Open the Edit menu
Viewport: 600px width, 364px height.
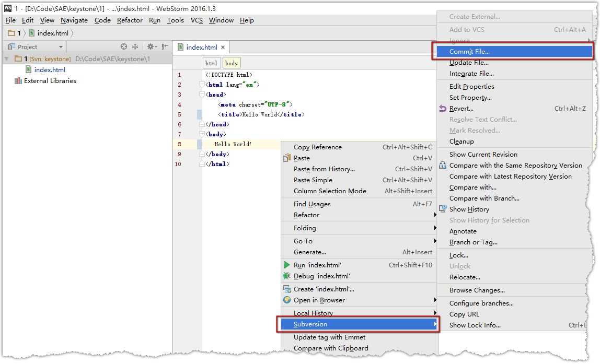click(x=28, y=20)
